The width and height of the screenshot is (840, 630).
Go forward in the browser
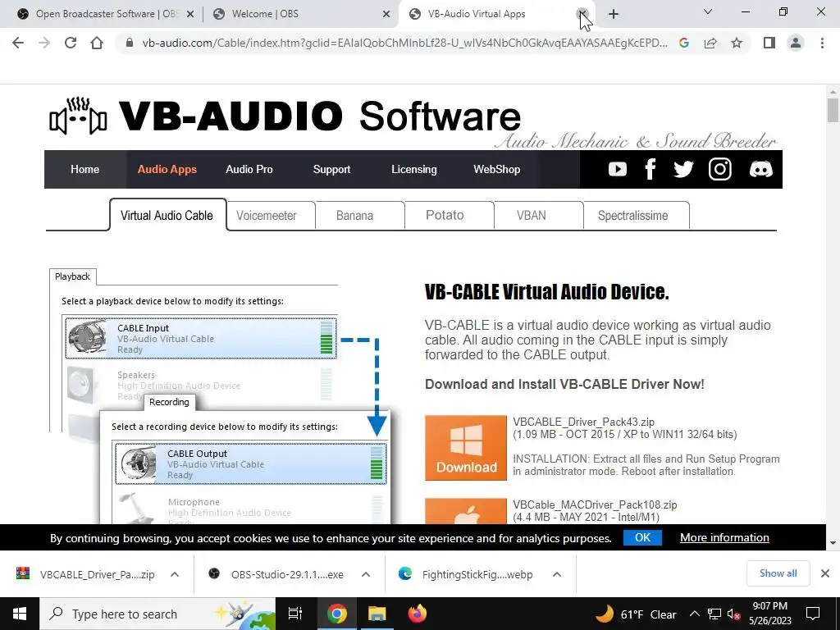[x=44, y=43]
